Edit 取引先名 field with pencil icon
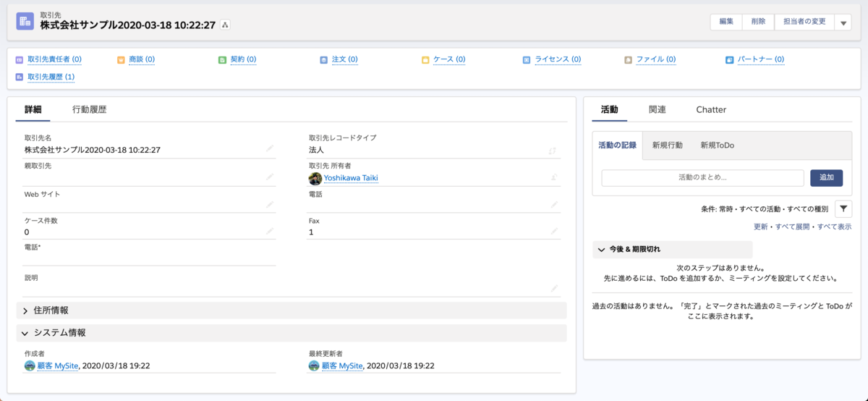This screenshot has width=868, height=401. coord(270,148)
